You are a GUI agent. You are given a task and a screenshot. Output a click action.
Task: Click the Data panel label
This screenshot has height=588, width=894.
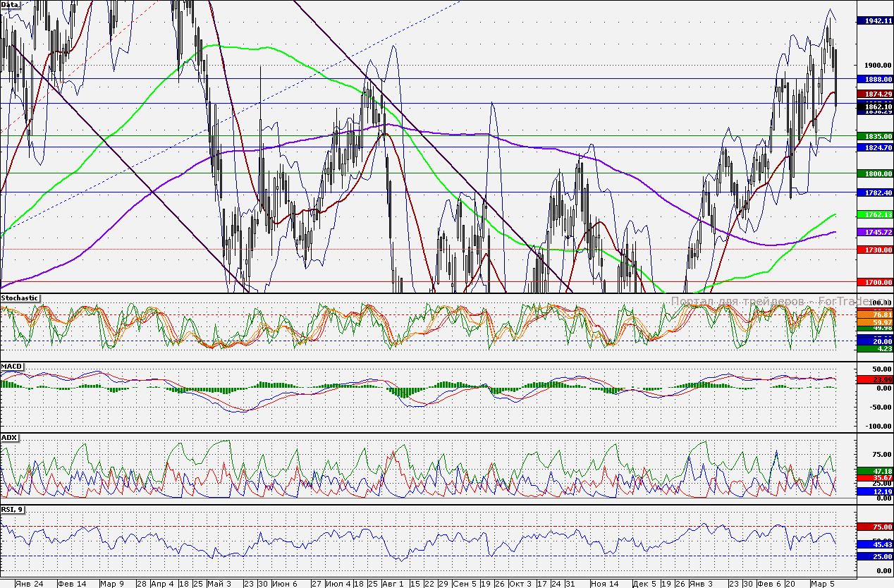coord(11,5)
